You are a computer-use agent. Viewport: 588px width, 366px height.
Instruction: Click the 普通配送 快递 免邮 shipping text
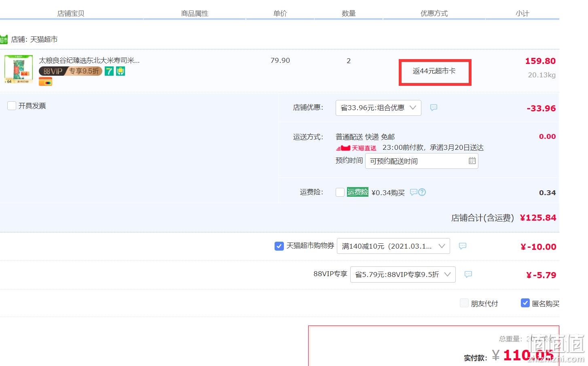point(365,137)
